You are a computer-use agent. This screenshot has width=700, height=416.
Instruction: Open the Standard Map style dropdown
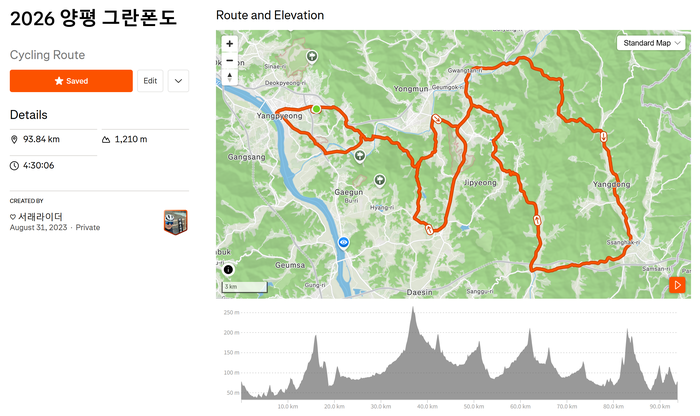click(651, 43)
